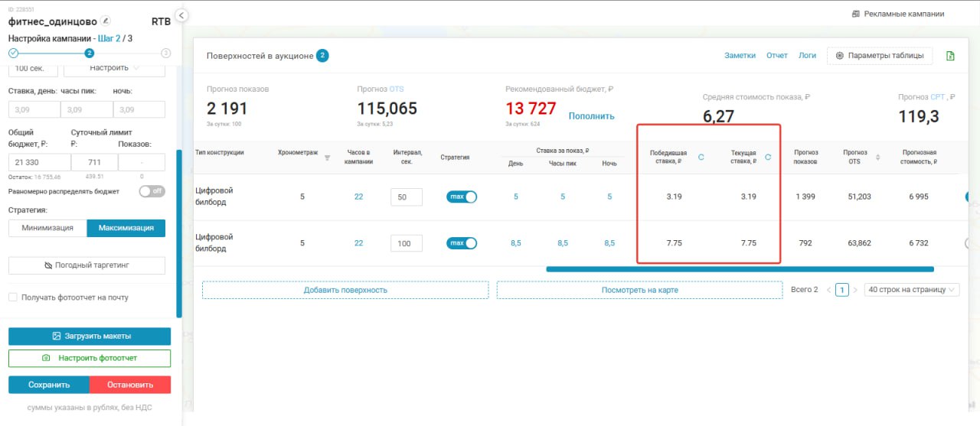Click winning rate value 7.75
This screenshot has height=426, width=980.
(674, 243)
